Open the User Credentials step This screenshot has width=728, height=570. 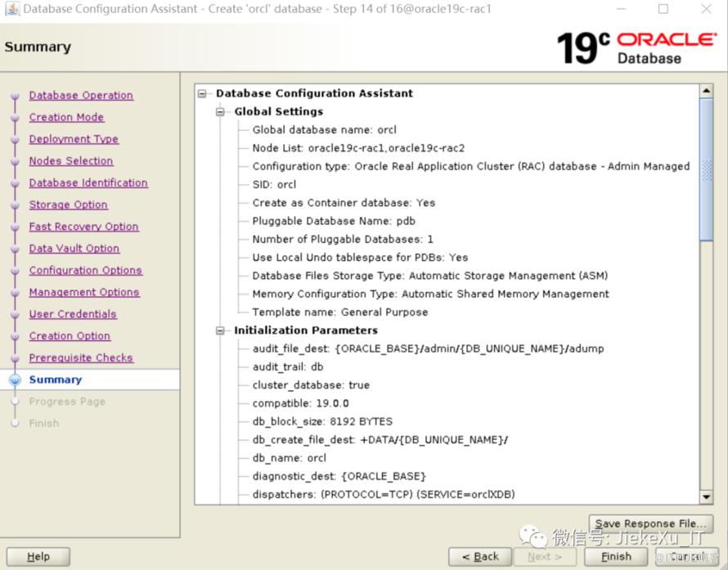(x=73, y=315)
